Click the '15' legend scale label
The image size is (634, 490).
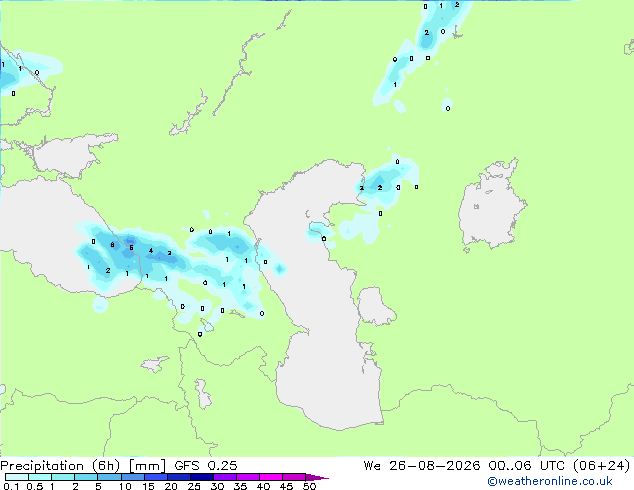(148, 486)
